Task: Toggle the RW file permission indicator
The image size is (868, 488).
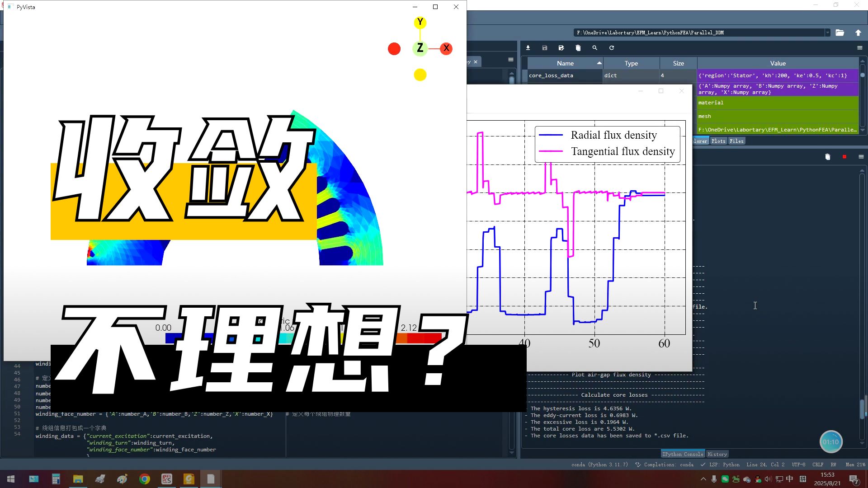Action: click(833, 465)
